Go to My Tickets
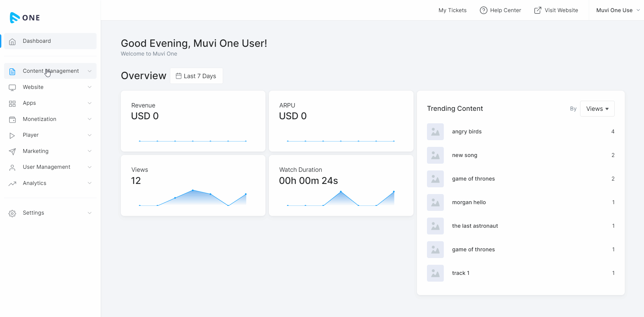This screenshot has width=644, height=317. pyautogui.click(x=452, y=10)
